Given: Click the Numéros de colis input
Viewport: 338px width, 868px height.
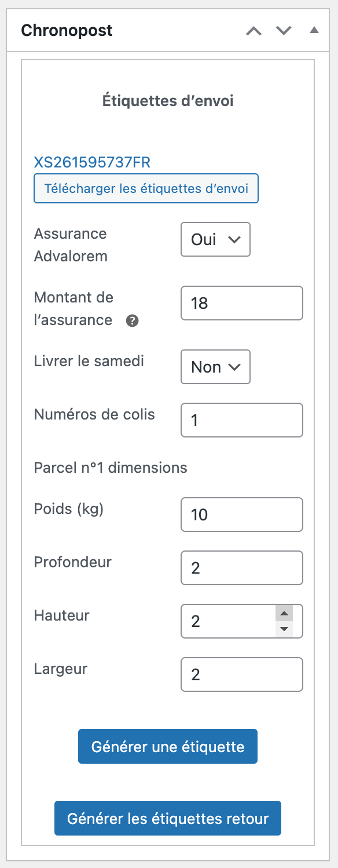Looking at the screenshot, I should (241, 420).
